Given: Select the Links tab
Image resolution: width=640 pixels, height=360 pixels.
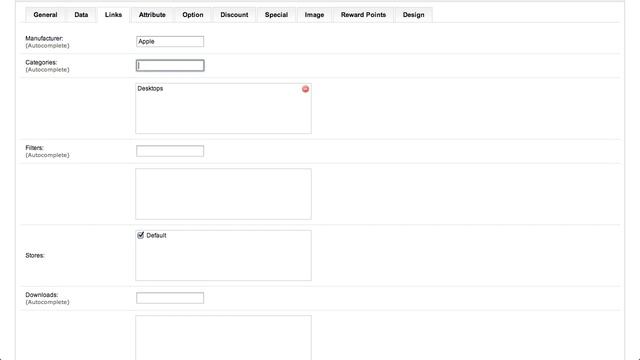Looking at the screenshot, I should 113,15.
